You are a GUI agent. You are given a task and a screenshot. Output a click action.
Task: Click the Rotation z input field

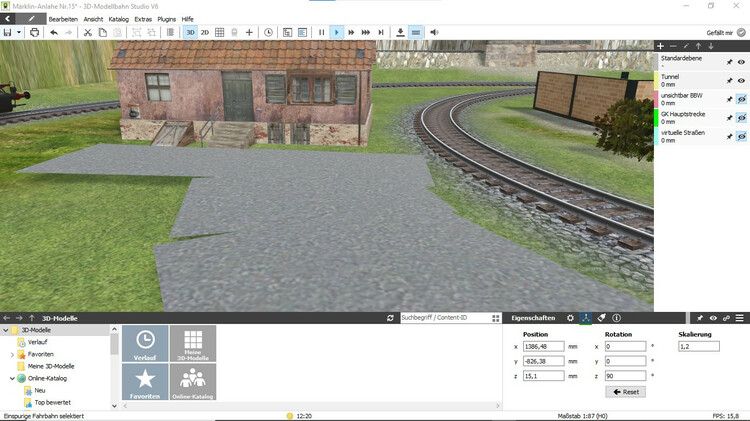click(625, 376)
